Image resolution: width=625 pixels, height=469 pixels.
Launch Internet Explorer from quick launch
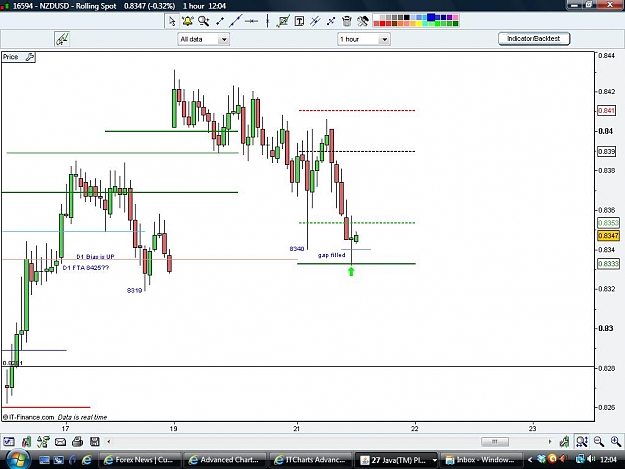[x=86, y=460]
